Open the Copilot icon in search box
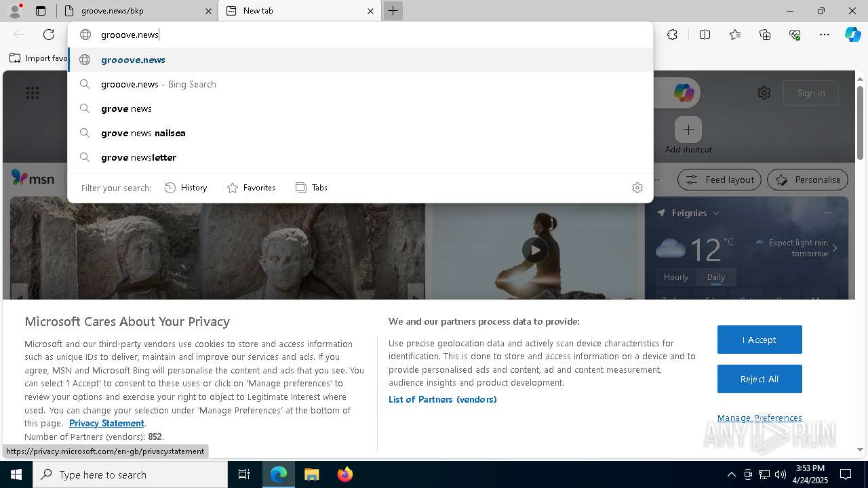This screenshot has width=868, height=488. [x=684, y=93]
